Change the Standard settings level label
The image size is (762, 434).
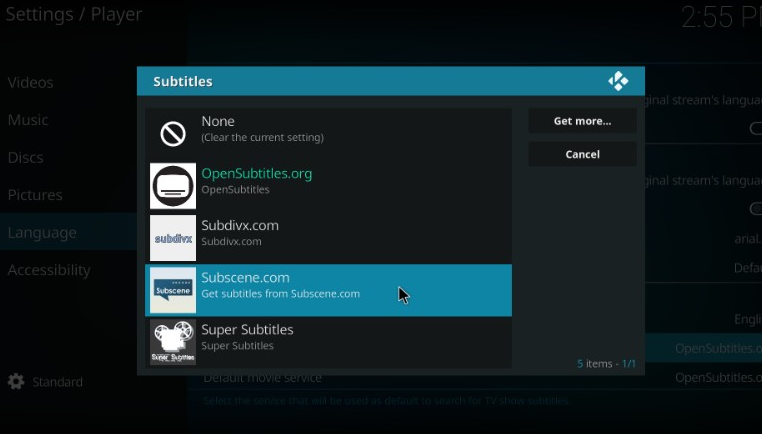point(57,382)
